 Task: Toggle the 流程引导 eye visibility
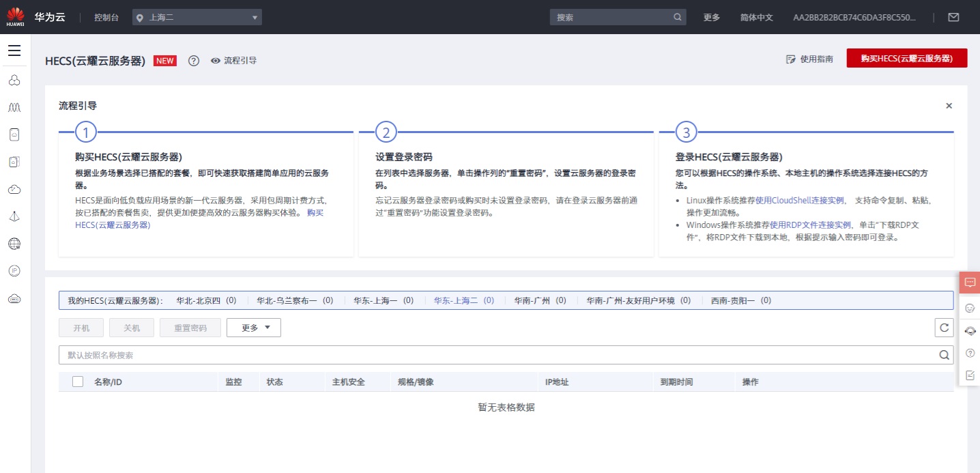(216, 61)
